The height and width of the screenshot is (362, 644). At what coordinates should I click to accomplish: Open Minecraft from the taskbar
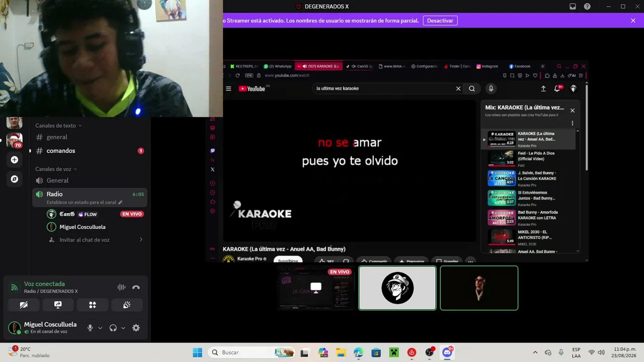394,352
